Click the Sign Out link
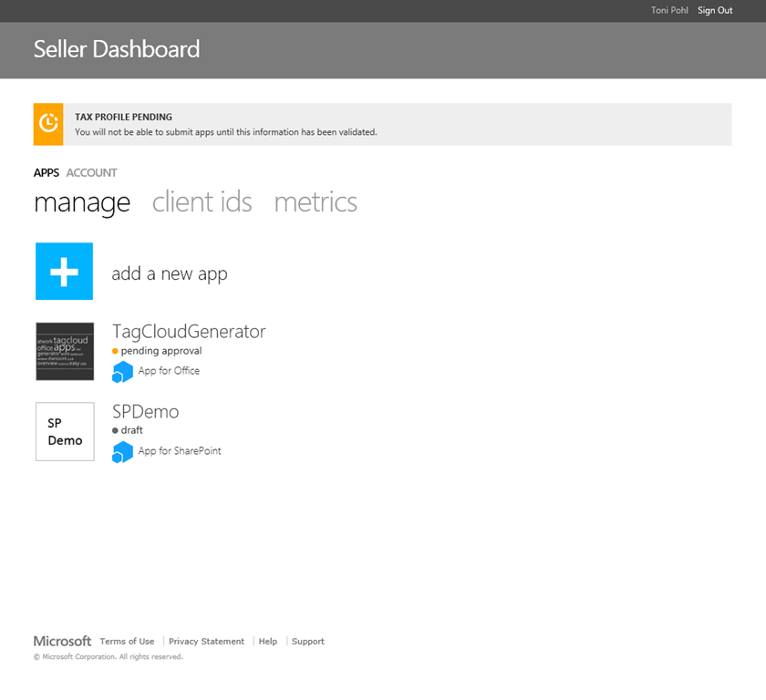The image size is (766, 700). 715,10
